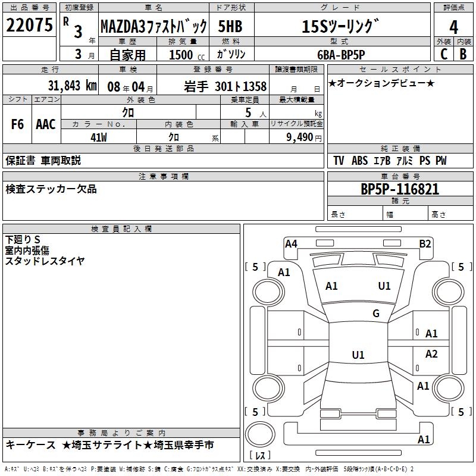Click U1 mark on roof
The width and height of the screenshot is (476, 476).
point(358,355)
